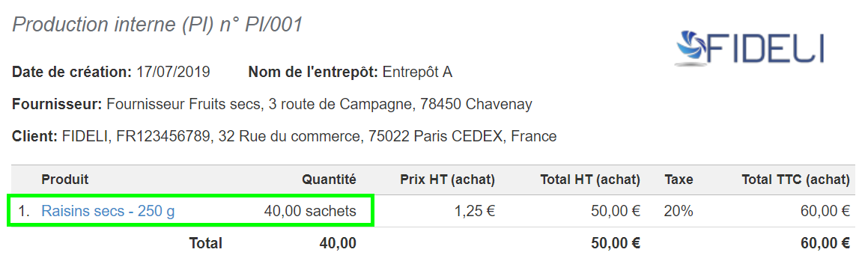Click the Prix HT (achat) column header

point(447,180)
